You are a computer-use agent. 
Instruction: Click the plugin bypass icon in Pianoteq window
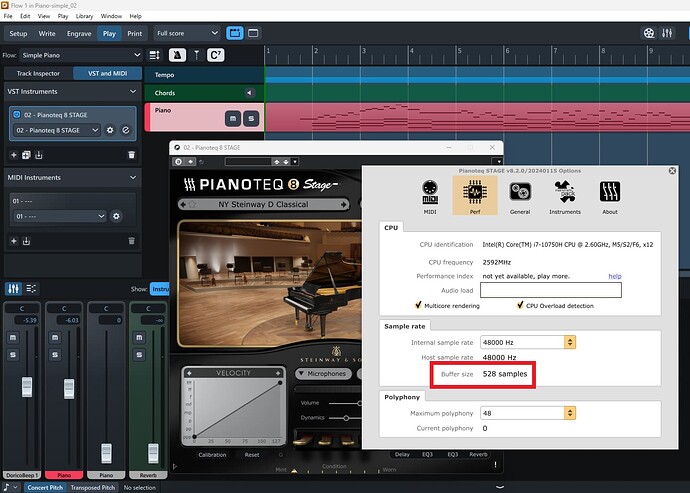178,162
